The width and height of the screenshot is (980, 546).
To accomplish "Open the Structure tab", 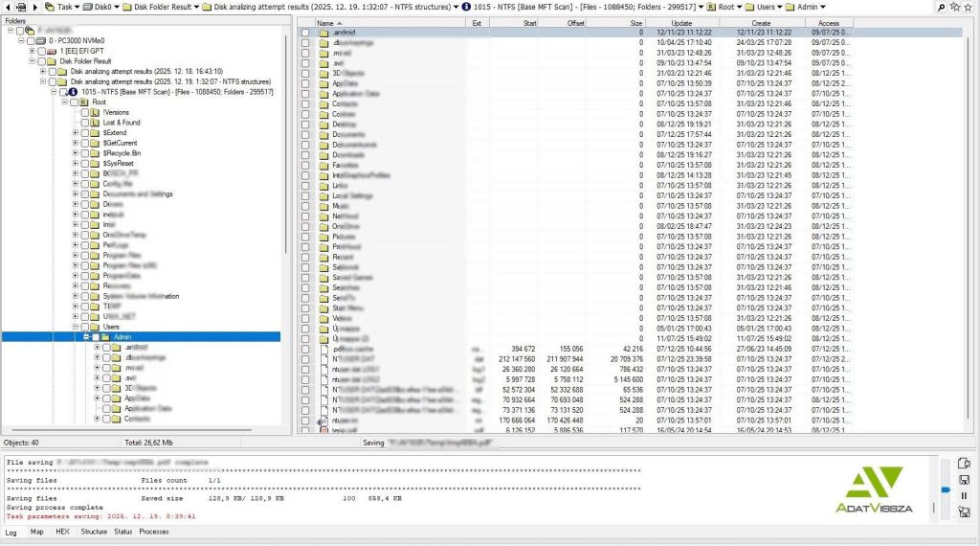I will pos(94,532).
